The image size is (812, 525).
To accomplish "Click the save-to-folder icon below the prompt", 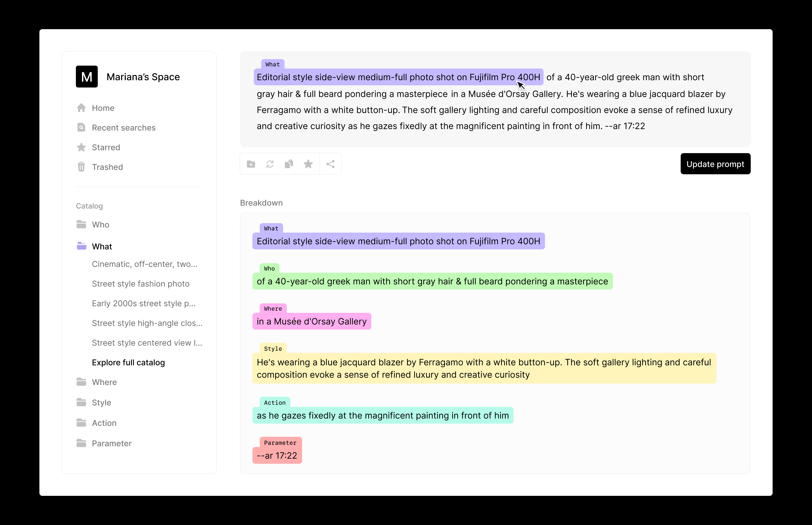I will (251, 164).
